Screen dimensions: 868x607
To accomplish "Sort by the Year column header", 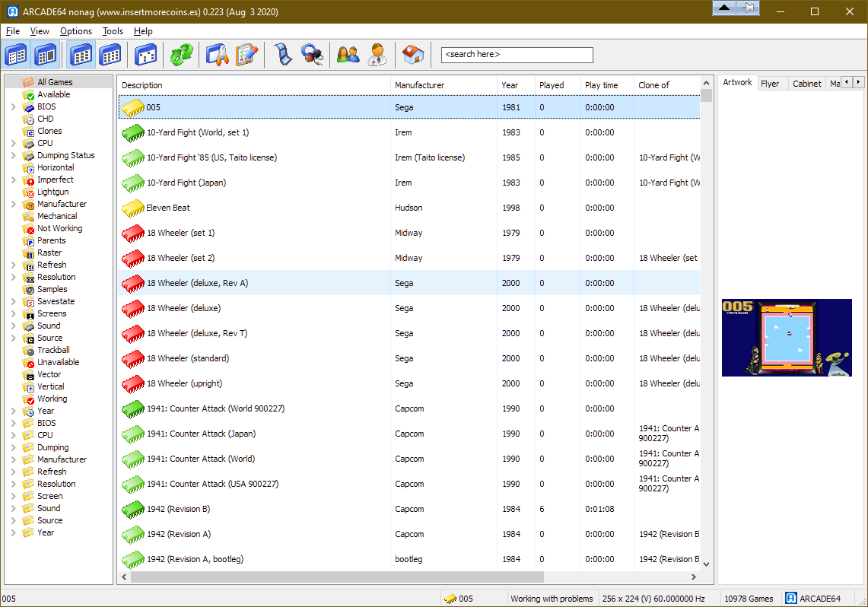I will (516, 85).
